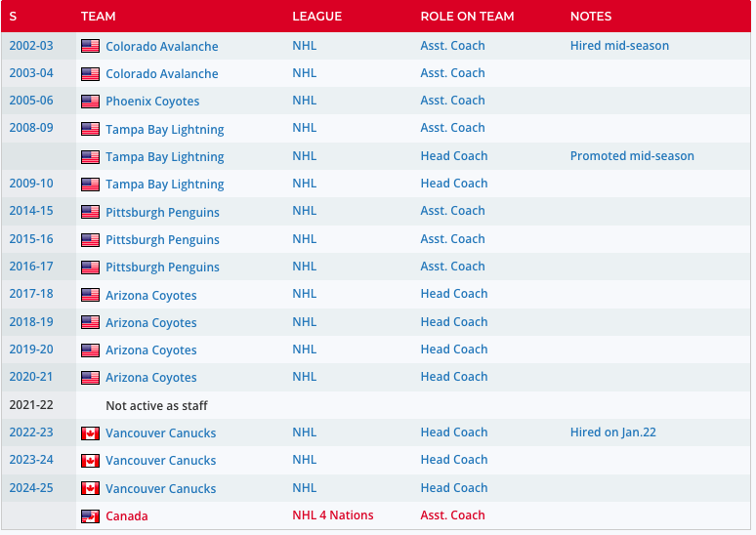Open Vancouver Canucks link for 2022-23
Image resolution: width=756 pixels, height=535 pixels.
click(160, 433)
